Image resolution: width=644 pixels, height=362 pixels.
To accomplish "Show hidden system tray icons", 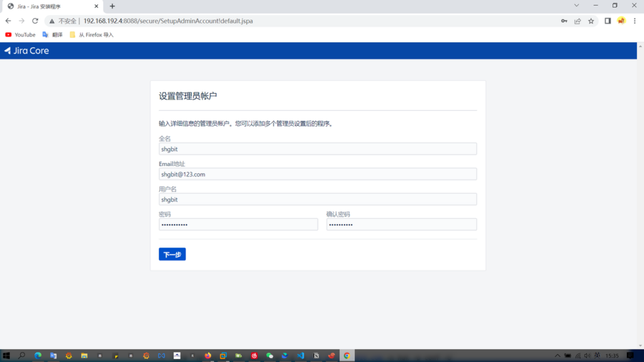I will pos(557,356).
